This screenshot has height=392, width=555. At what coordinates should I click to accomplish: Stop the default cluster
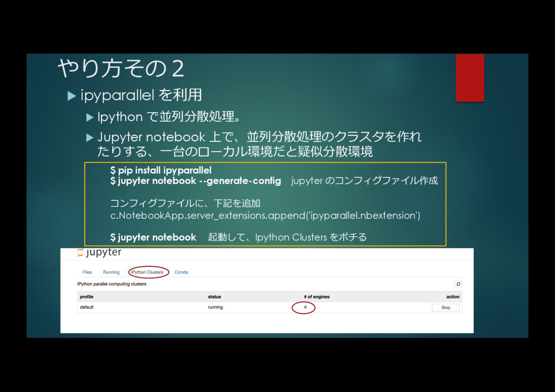[446, 308]
